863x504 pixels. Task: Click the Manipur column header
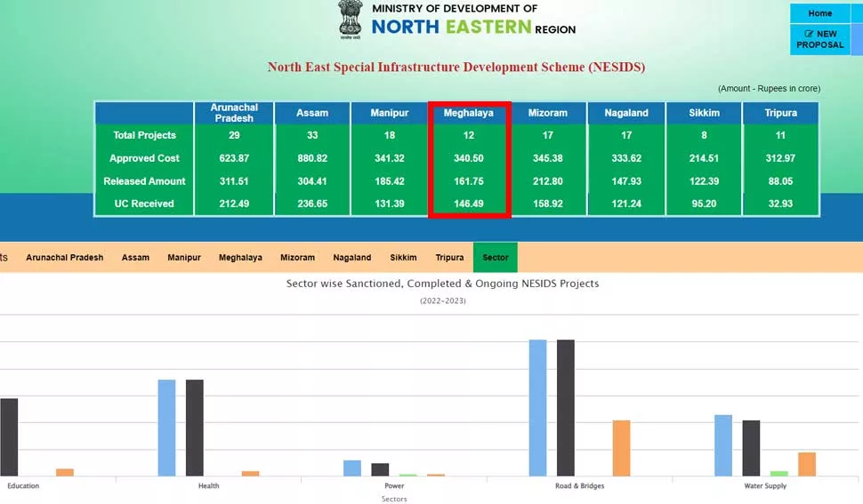click(389, 113)
